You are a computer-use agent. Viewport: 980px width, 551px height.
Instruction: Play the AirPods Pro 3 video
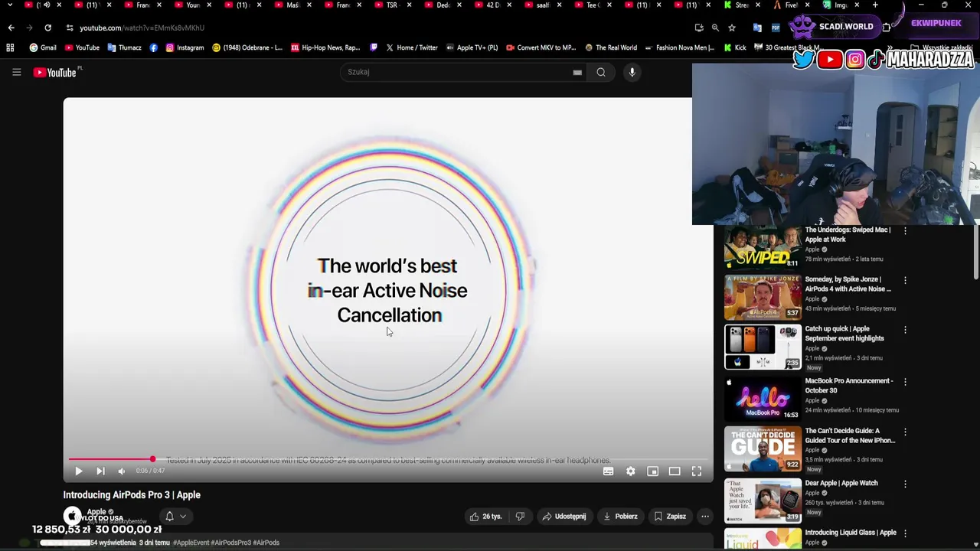(78, 471)
